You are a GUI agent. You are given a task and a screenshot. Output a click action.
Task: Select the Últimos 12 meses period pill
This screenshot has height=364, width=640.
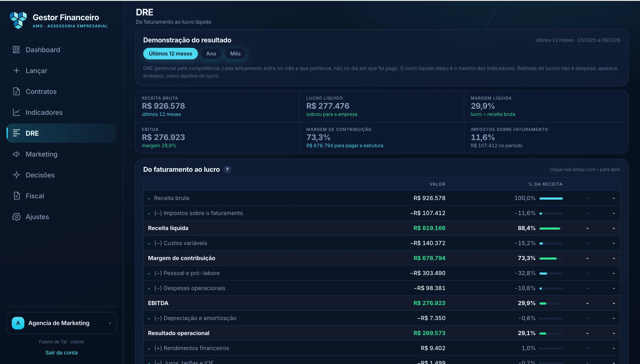click(170, 53)
